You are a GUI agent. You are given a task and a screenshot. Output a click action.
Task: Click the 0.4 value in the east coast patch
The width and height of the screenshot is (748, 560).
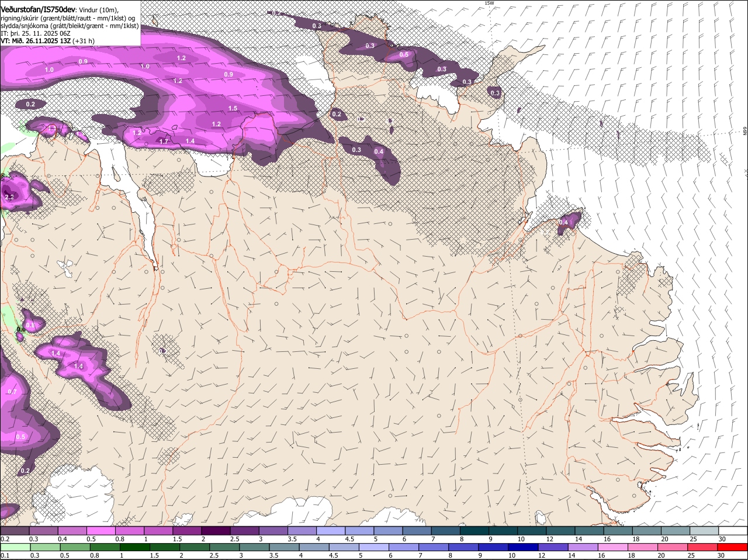click(x=563, y=223)
